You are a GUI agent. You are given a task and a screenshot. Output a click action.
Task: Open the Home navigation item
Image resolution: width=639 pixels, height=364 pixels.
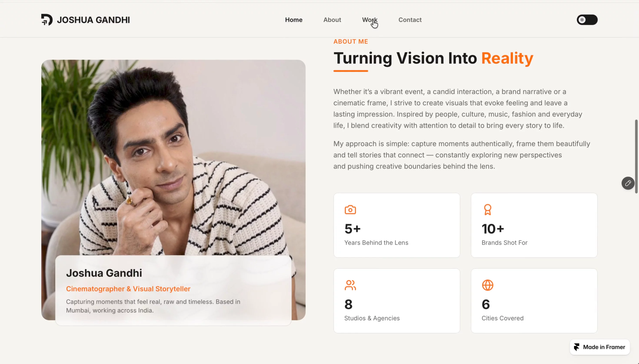(x=294, y=20)
